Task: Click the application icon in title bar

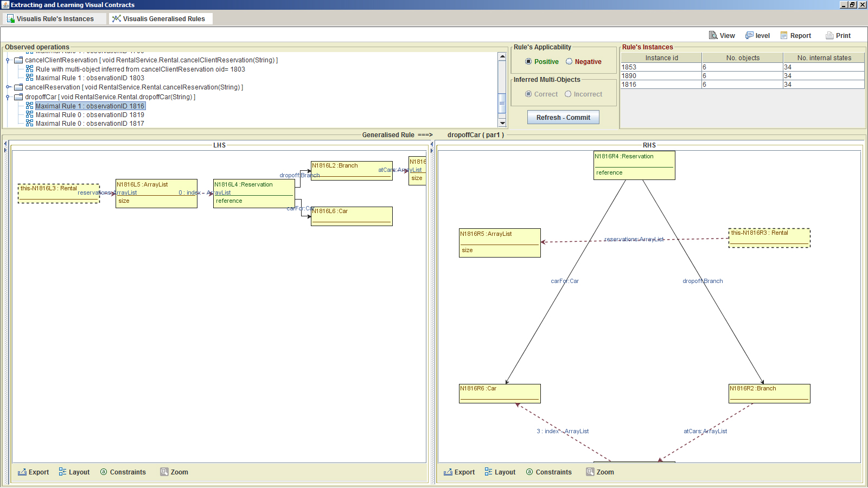Action: coord(5,5)
